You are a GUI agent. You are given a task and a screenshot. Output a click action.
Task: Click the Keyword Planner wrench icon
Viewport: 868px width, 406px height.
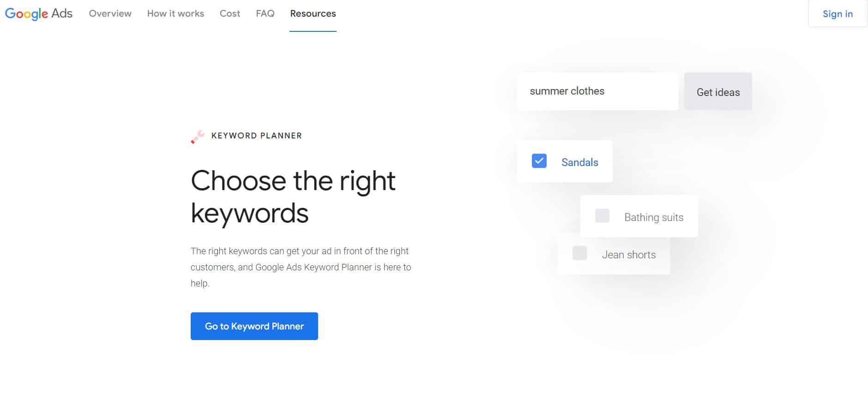(198, 137)
